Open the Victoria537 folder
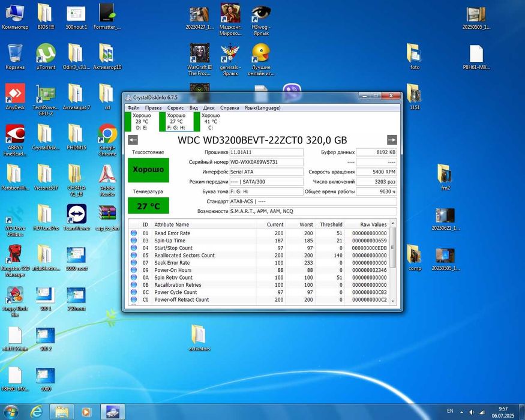The image size is (525, 420). pyautogui.click(x=46, y=178)
